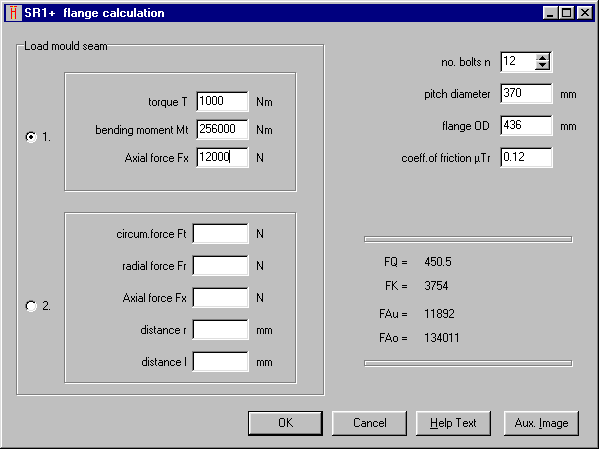Click the SR1+ application icon in title bar
Viewport: 599px width, 449px height.
(13, 13)
